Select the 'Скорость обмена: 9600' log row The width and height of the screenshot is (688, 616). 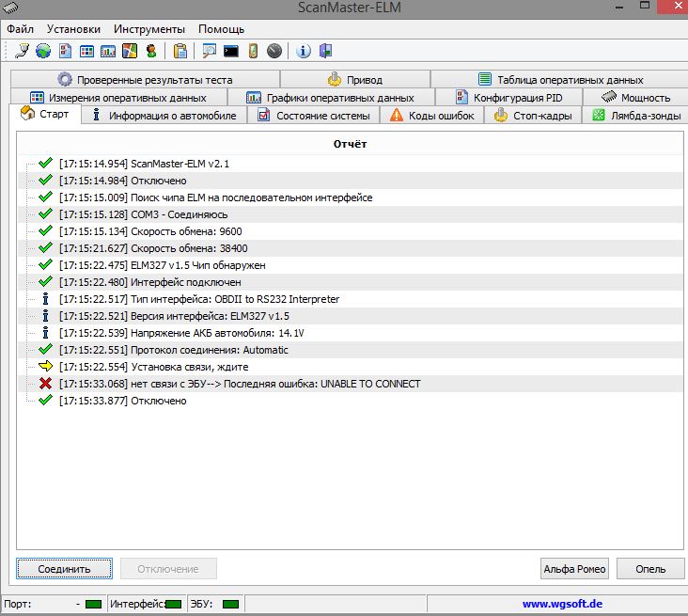(351, 231)
